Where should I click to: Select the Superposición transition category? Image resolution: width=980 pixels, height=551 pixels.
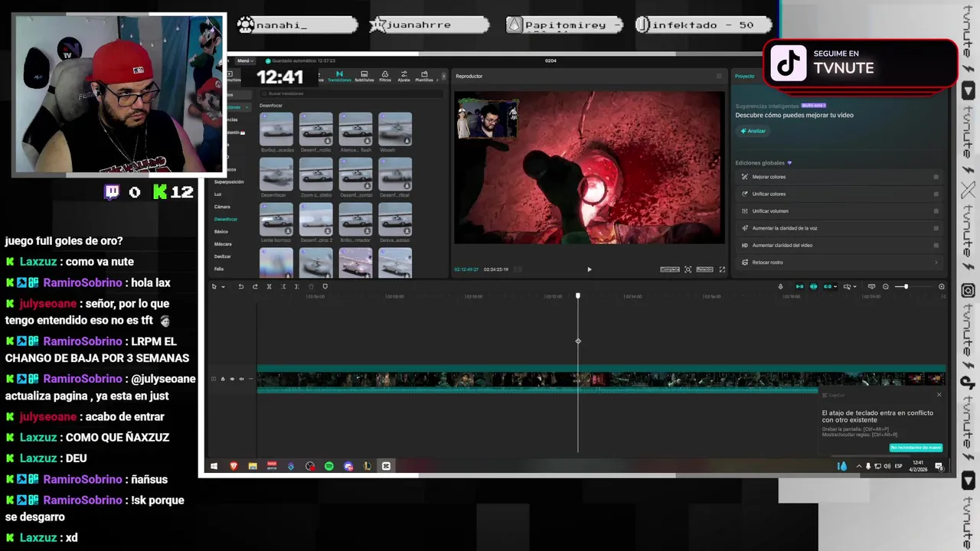(x=229, y=182)
